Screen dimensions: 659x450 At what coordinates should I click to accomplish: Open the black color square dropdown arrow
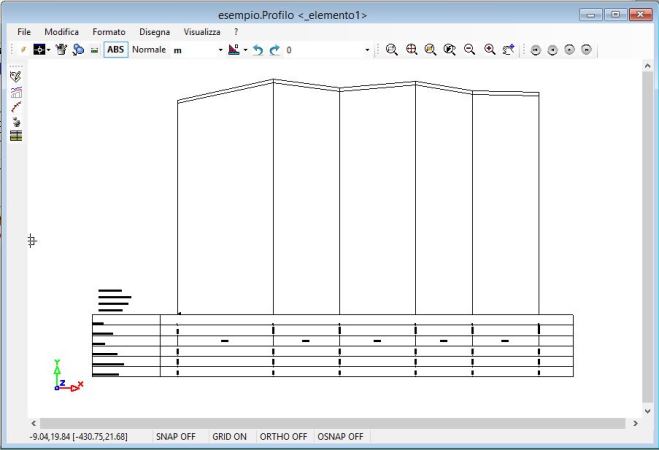[48, 49]
